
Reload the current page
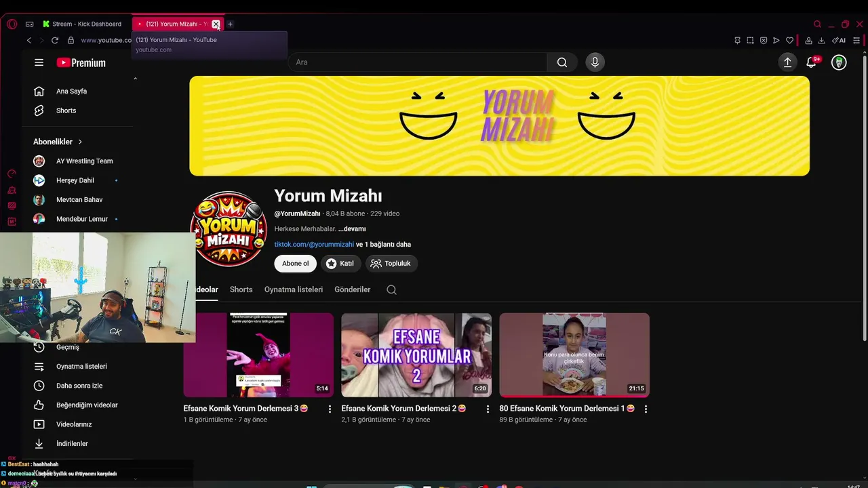55,40
